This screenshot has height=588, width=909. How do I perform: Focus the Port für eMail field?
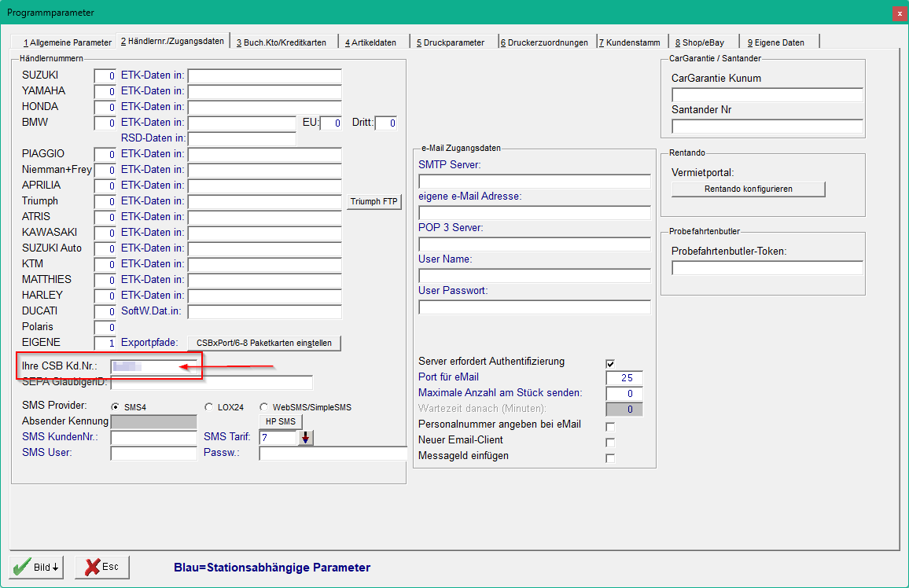coord(624,378)
